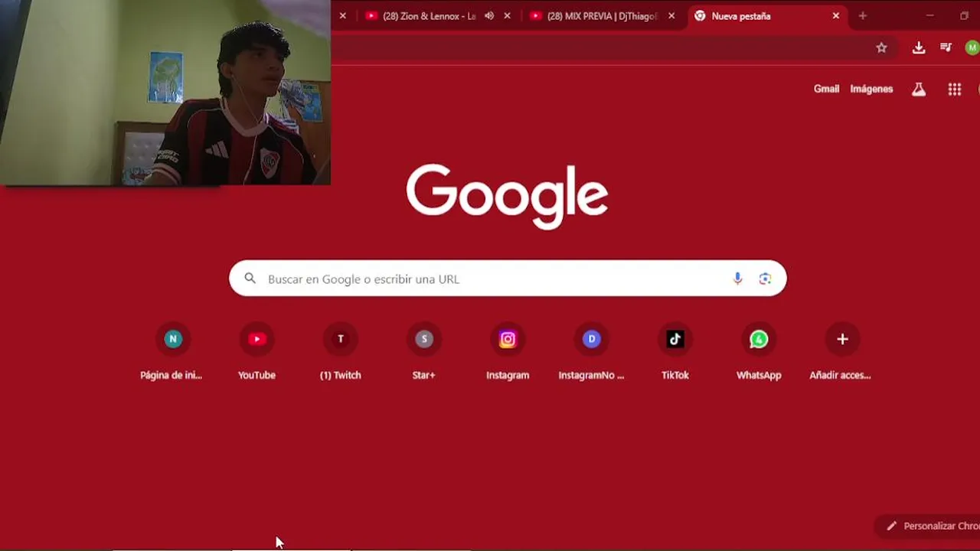Close the Nueva pestaña tab

point(836,15)
